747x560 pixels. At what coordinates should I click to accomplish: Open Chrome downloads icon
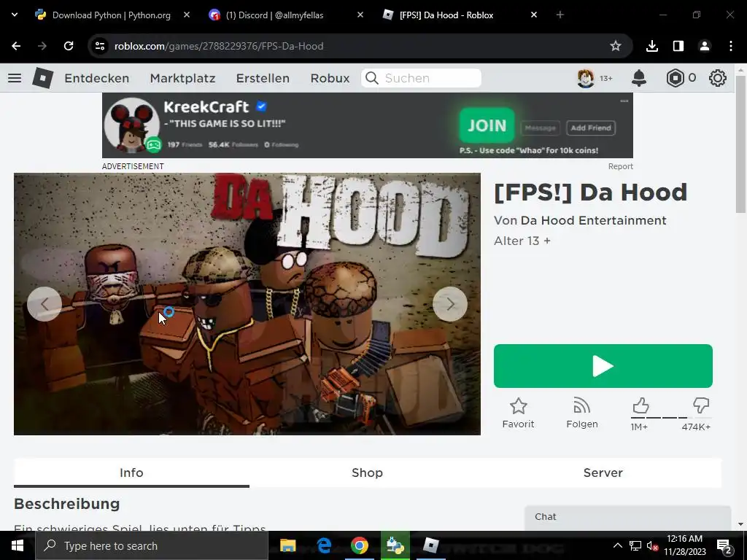point(651,46)
